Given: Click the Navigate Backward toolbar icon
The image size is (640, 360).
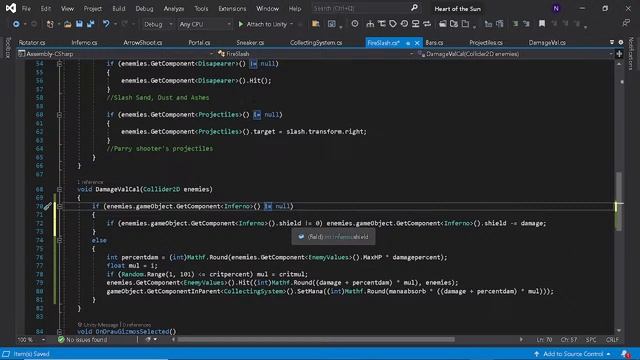Looking at the screenshot, I should coord(16,24).
